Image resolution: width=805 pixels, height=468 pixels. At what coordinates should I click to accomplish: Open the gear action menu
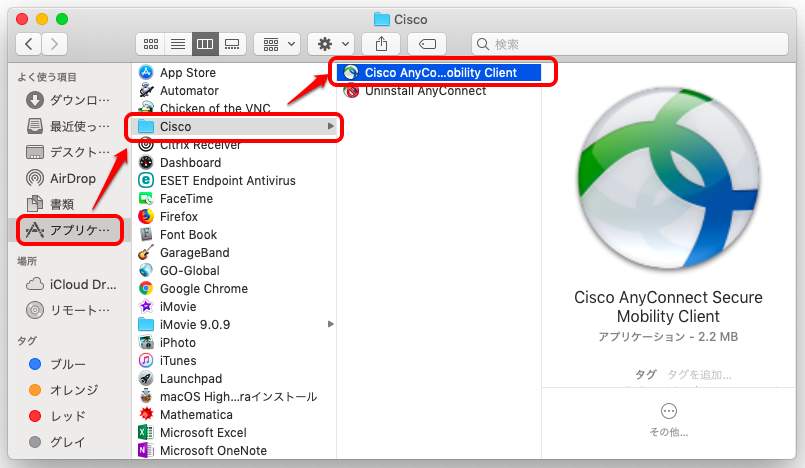coord(332,44)
